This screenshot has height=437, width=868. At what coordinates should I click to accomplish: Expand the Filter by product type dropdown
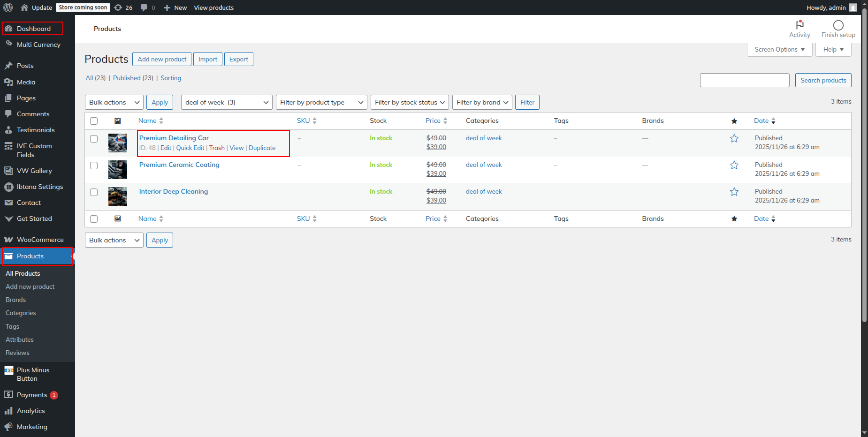tap(321, 102)
